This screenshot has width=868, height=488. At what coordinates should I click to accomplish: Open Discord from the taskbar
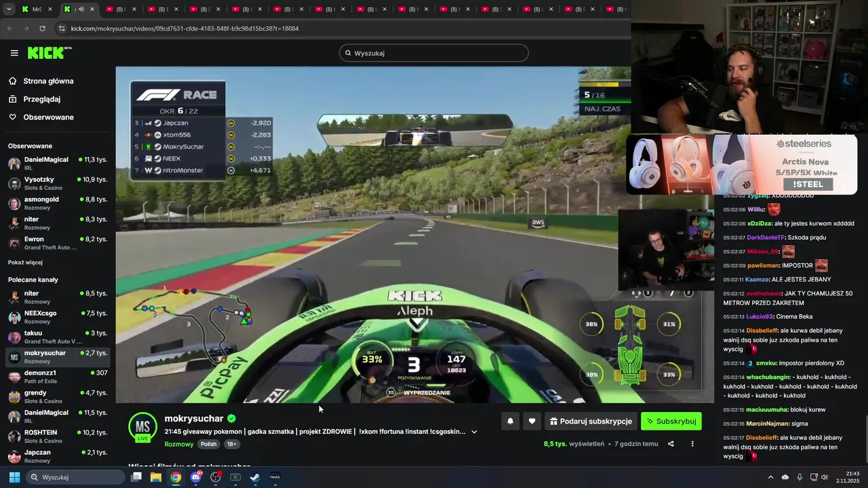[x=196, y=477]
